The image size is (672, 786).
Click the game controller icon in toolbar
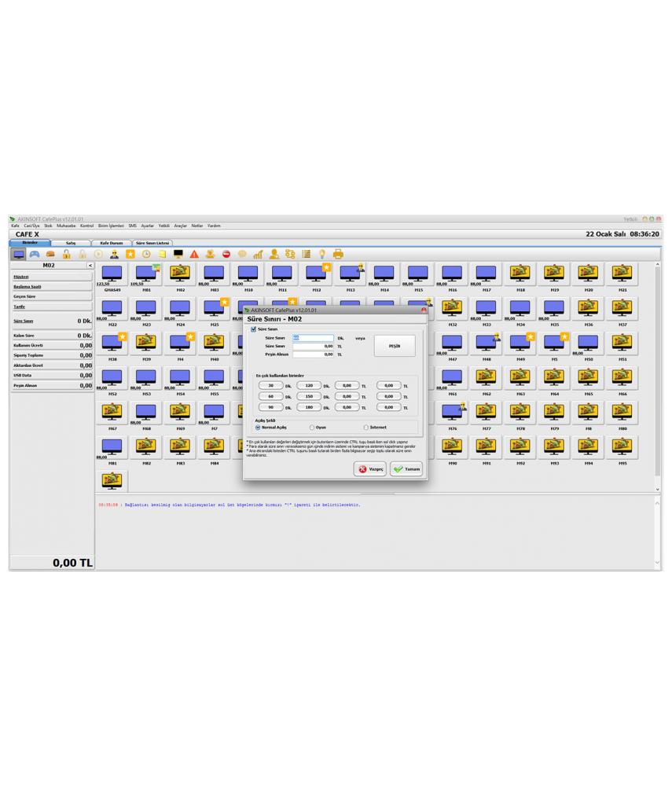(x=35, y=255)
